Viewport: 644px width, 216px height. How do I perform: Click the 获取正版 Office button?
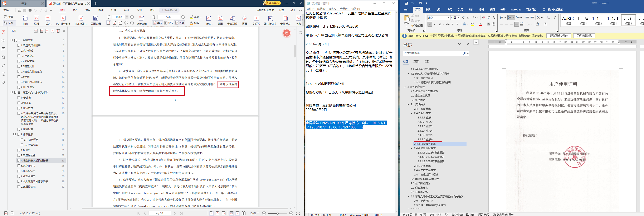click(558, 36)
